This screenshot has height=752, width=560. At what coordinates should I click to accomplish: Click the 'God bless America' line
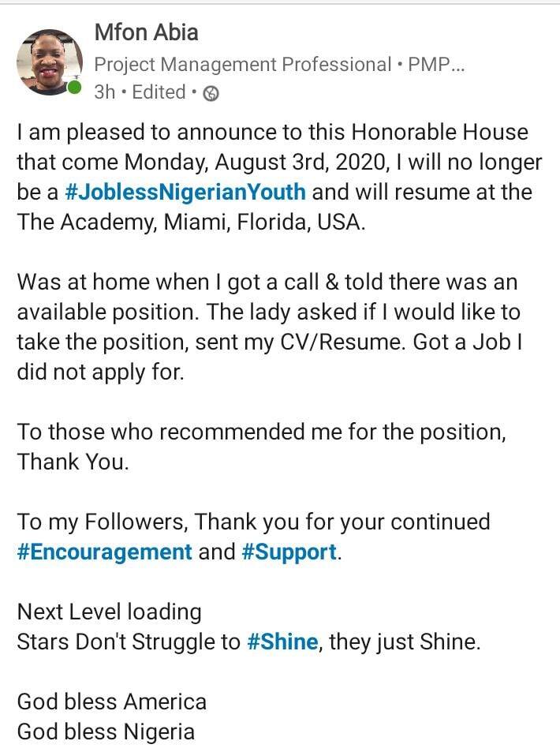112,701
